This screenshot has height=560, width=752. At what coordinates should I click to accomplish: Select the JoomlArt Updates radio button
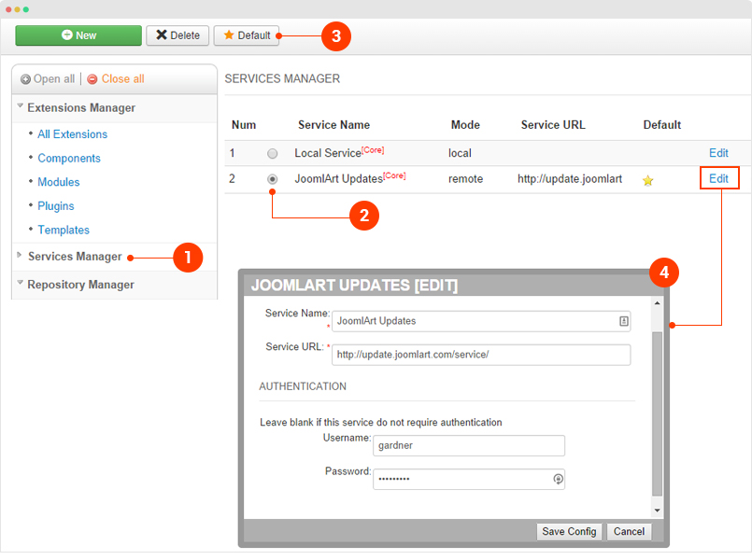click(x=273, y=179)
